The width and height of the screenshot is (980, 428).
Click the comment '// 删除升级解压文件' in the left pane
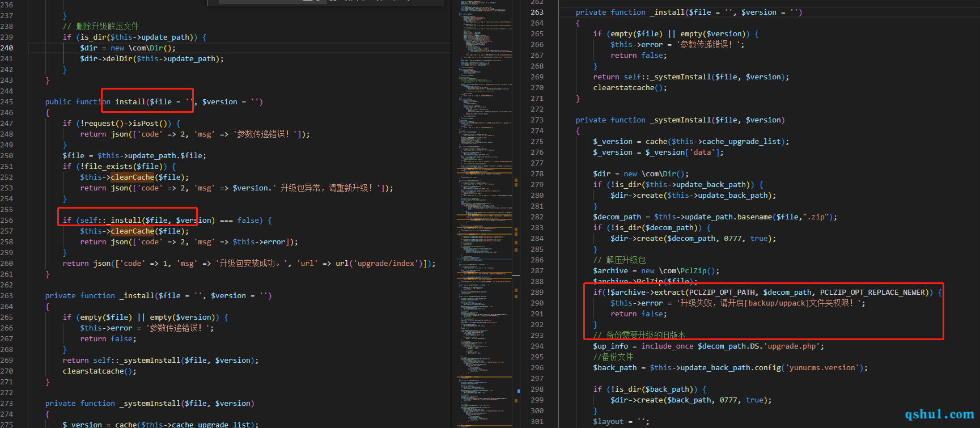point(100,26)
